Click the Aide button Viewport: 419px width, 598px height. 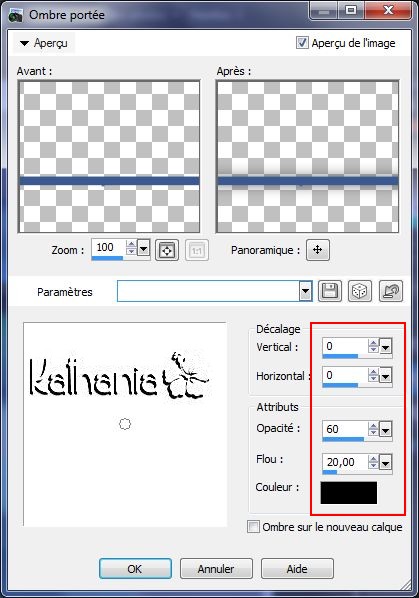tap(297, 569)
